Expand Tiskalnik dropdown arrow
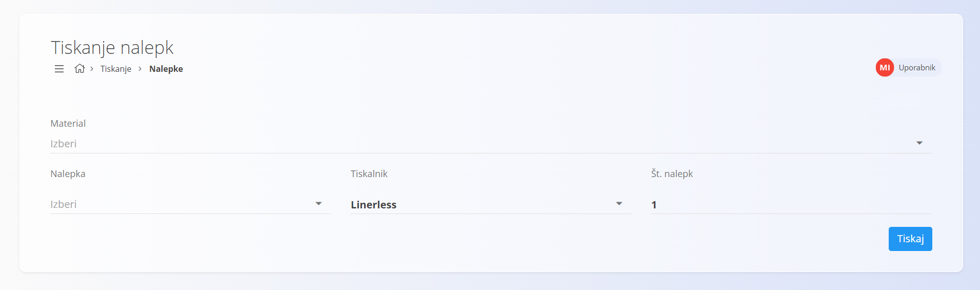Screen dimensions: 980x290 coord(619,204)
